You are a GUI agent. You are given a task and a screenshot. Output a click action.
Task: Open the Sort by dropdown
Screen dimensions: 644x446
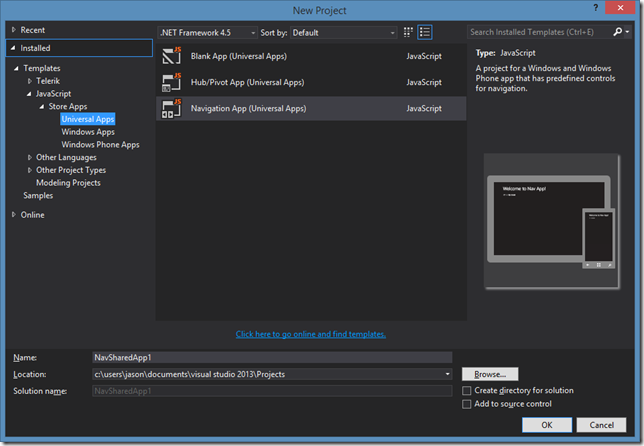pos(343,32)
